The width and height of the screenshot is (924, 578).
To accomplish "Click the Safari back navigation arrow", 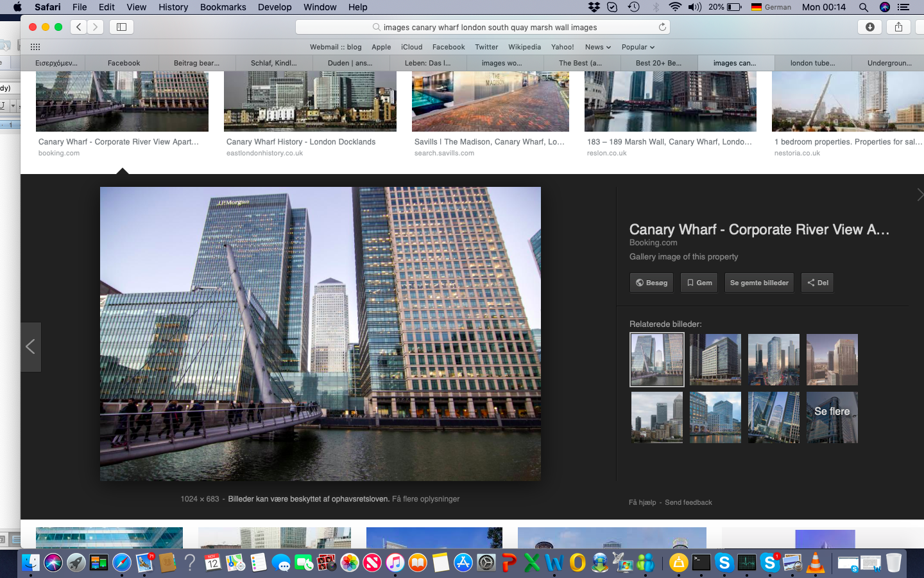I will (x=79, y=27).
